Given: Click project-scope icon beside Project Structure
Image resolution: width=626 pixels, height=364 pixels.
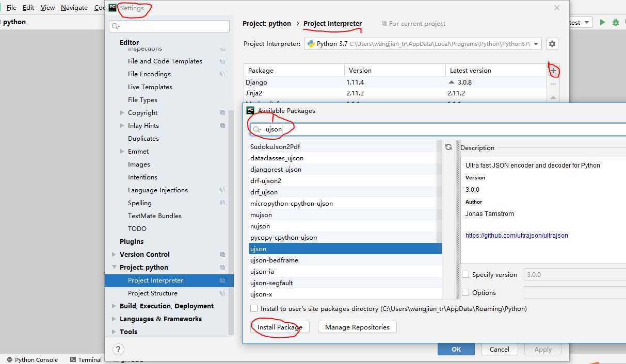Looking at the screenshot, I should coord(222,293).
